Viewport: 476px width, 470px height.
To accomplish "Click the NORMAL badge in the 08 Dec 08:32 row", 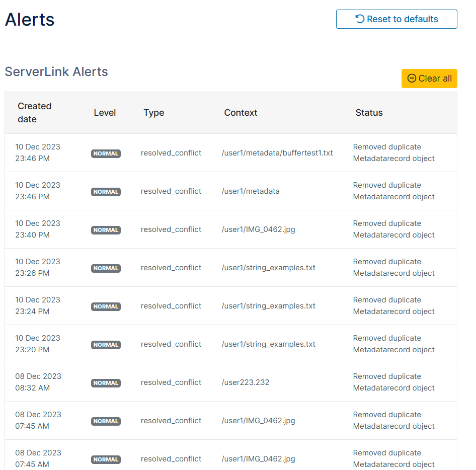I will [x=106, y=383].
